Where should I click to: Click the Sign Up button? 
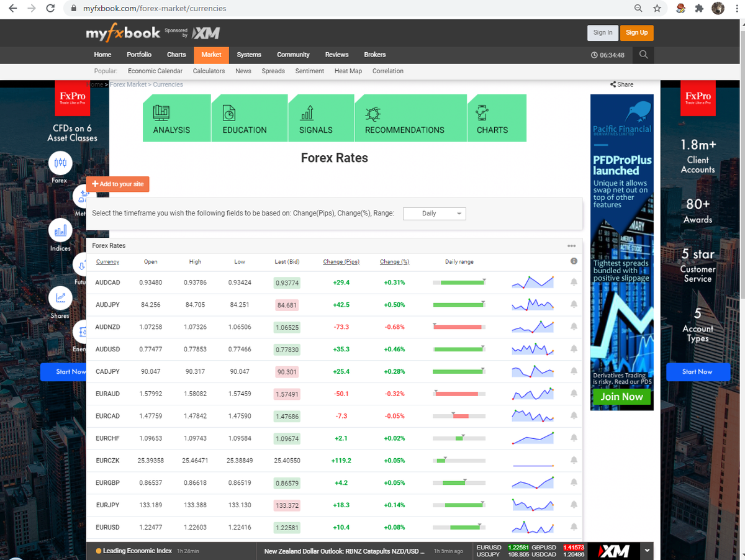tap(636, 32)
